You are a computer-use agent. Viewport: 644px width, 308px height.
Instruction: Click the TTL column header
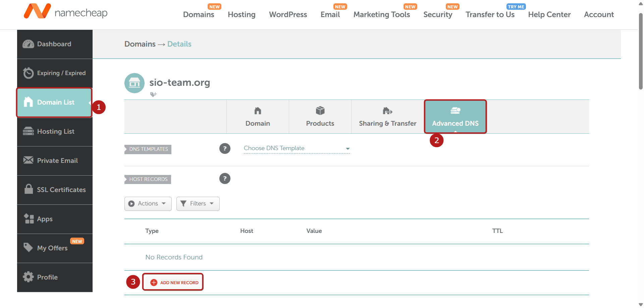click(497, 231)
